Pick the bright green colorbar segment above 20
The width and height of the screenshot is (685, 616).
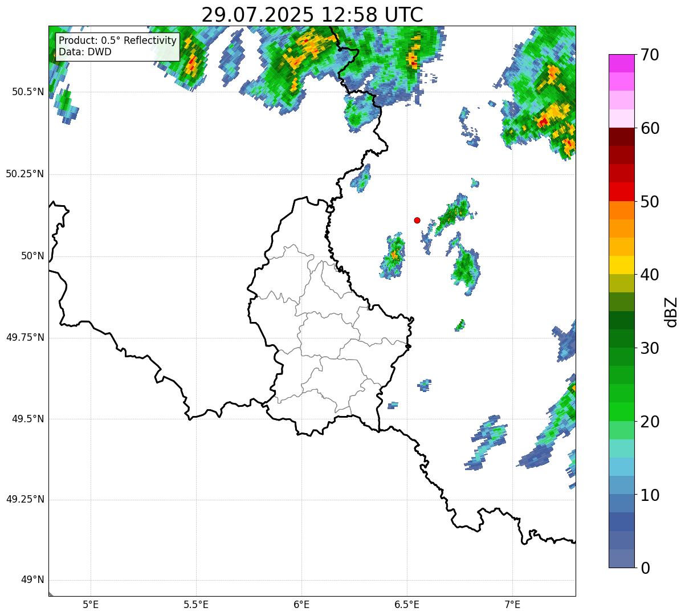(622, 412)
